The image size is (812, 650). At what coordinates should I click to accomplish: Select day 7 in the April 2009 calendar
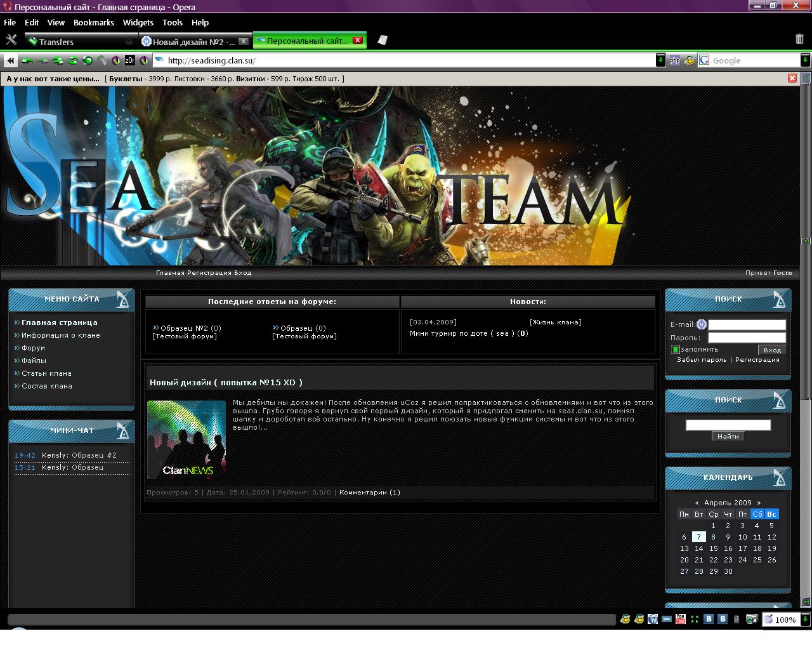[698, 537]
